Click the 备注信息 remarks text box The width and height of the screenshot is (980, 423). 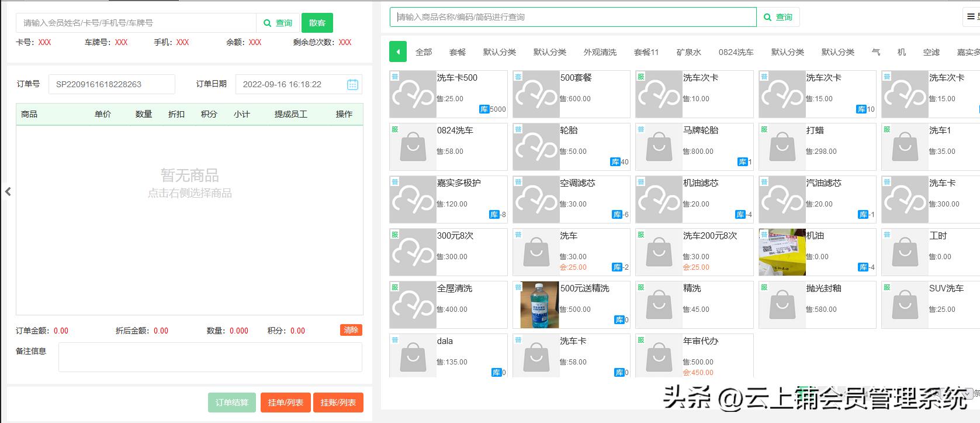point(210,357)
